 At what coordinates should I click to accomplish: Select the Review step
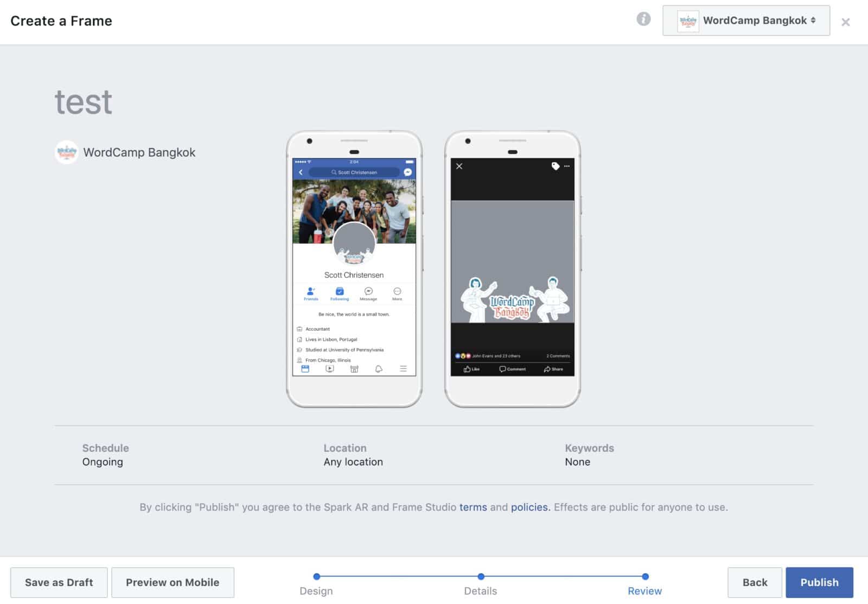click(x=645, y=591)
